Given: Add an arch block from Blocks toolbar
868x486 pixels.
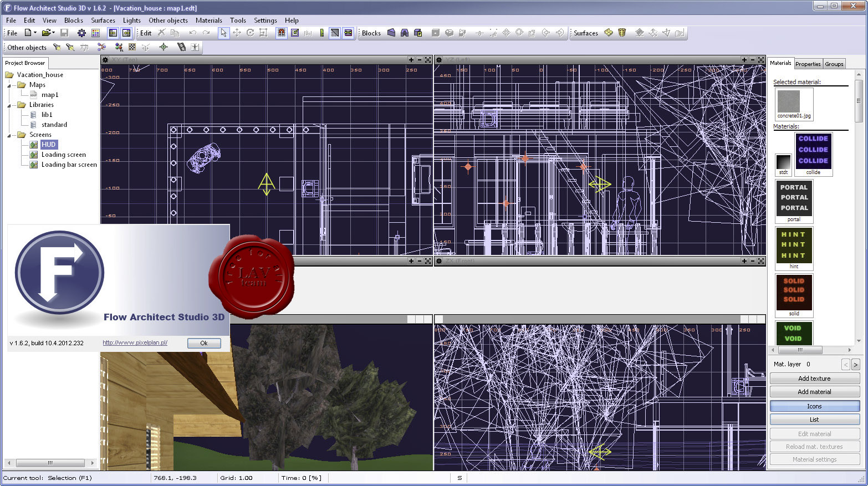Looking at the screenshot, I should coord(405,33).
